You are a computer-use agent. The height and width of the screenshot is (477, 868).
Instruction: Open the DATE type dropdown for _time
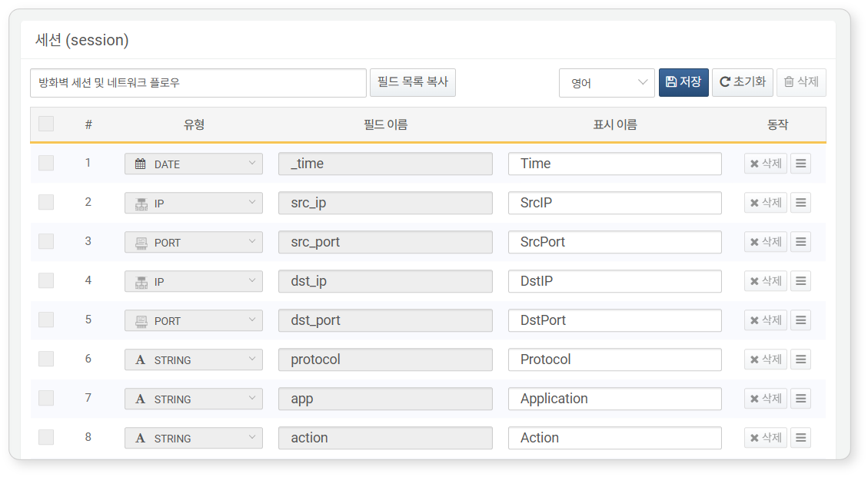[194, 164]
